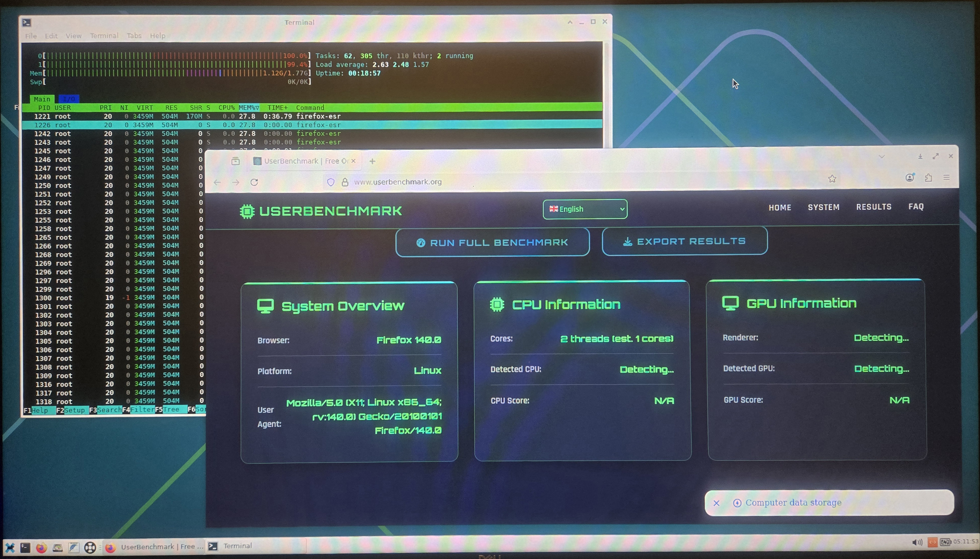Launch Firefox from the taskbar launcher
This screenshot has width=980, height=559.
pyautogui.click(x=41, y=547)
